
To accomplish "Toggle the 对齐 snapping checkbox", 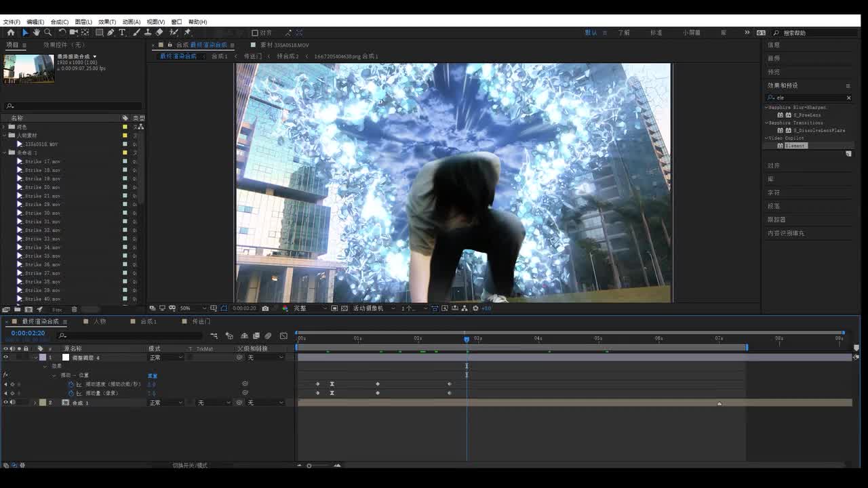I will pos(255,33).
